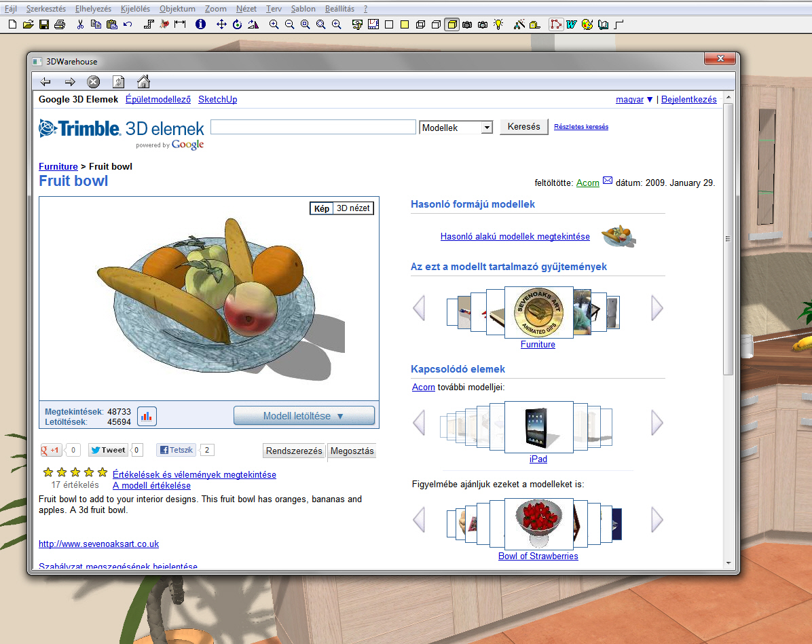812x644 pixels.
Task: Select the Kép view toggle
Action: (x=321, y=208)
